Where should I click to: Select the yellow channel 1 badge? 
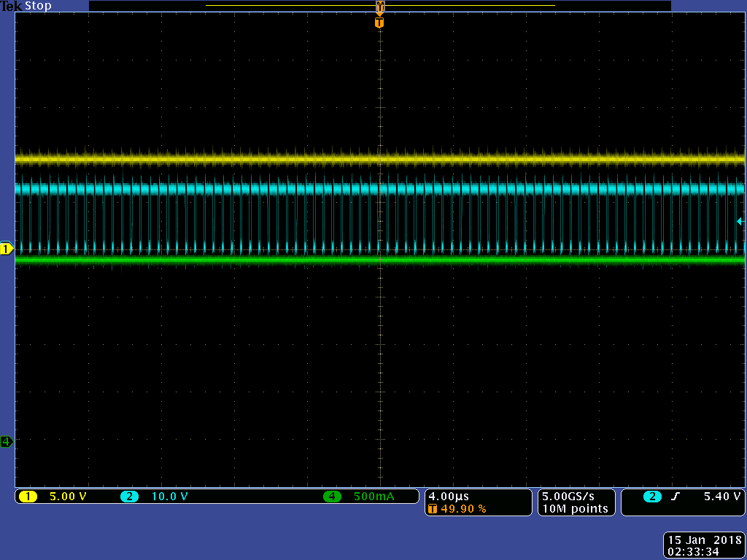coord(28,497)
